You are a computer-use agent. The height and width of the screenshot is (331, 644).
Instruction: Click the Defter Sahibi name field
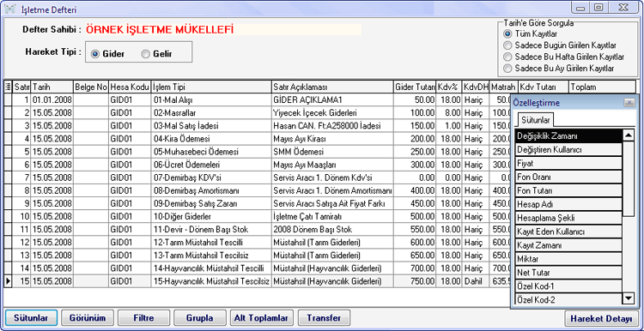coord(223,29)
